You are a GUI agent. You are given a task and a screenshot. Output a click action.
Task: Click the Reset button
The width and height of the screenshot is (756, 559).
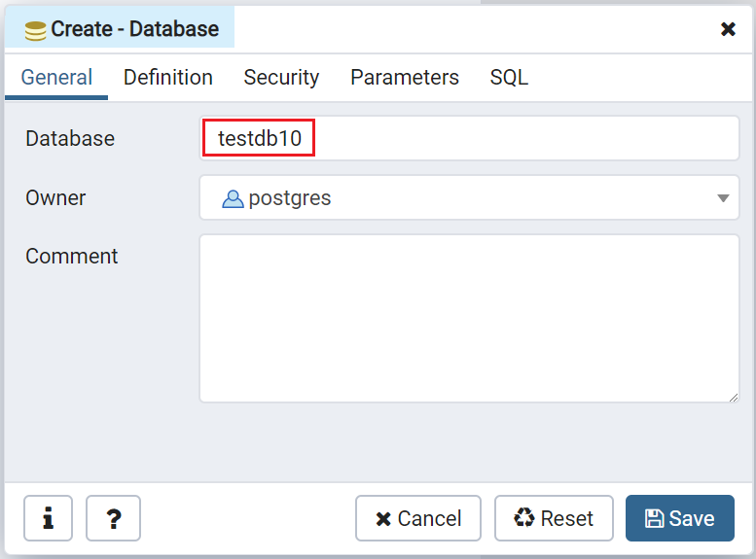coord(554,518)
